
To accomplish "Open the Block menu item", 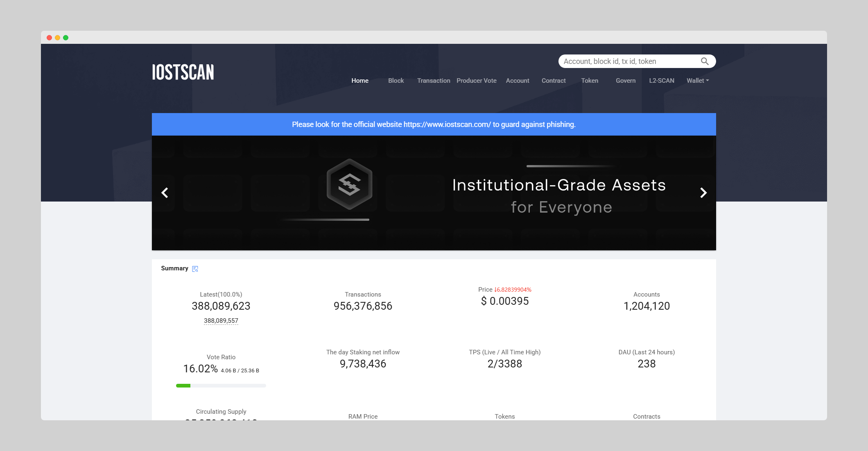I will (x=396, y=81).
